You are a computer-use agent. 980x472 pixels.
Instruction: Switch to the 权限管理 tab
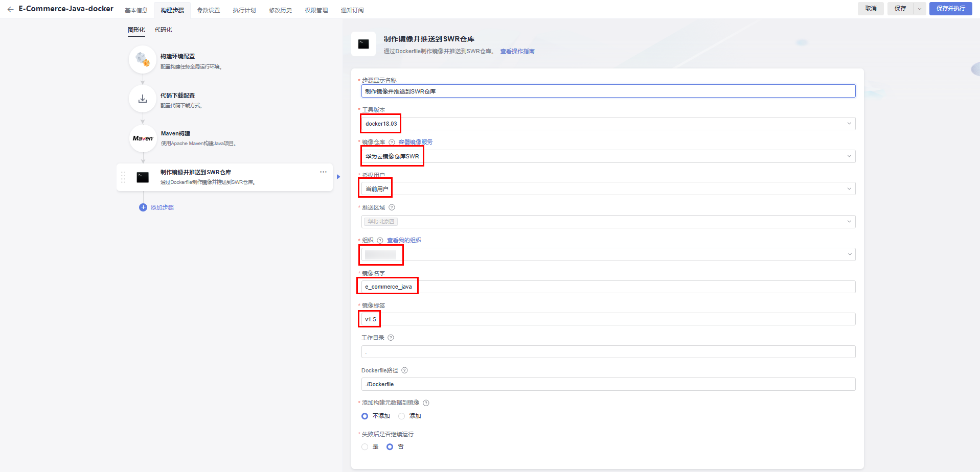tap(316, 10)
